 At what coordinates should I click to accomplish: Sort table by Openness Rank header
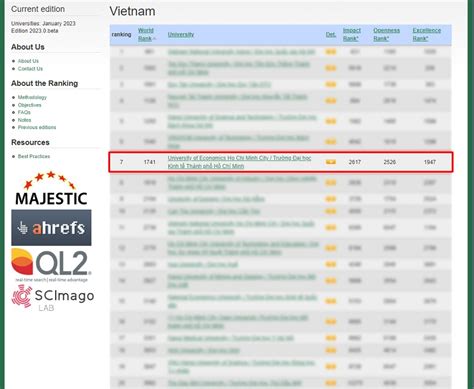(386, 34)
